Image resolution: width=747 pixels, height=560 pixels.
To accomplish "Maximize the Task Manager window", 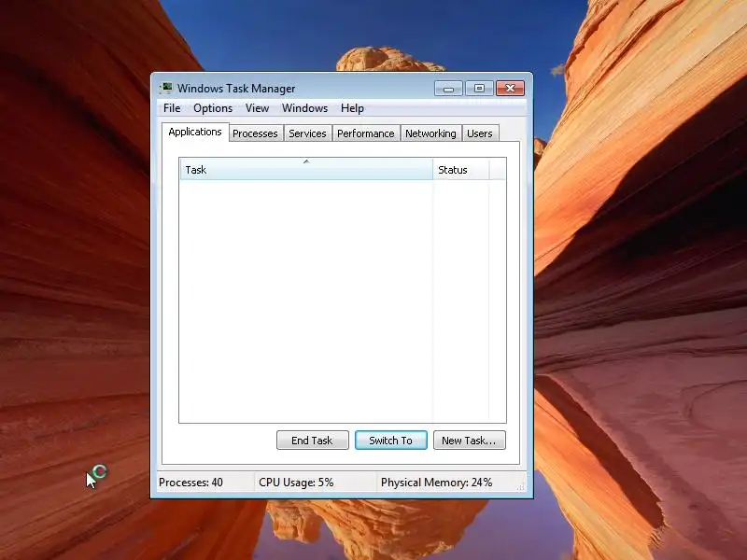I will pos(479,89).
